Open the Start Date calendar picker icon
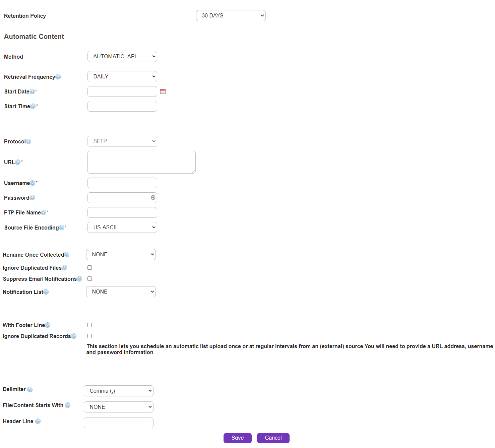Image resolution: width=495 pixels, height=448 pixels. pyautogui.click(x=163, y=92)
